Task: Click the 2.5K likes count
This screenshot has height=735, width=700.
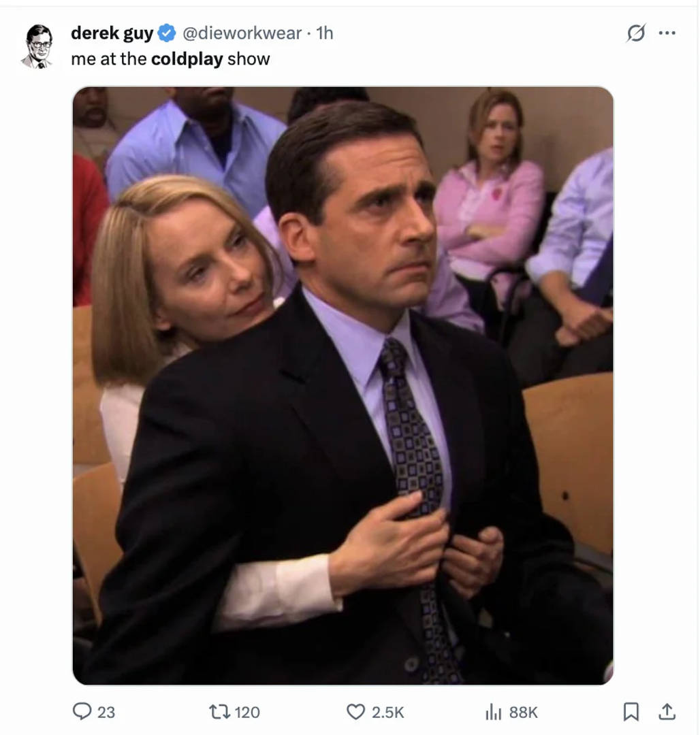Action: point(388,713)
